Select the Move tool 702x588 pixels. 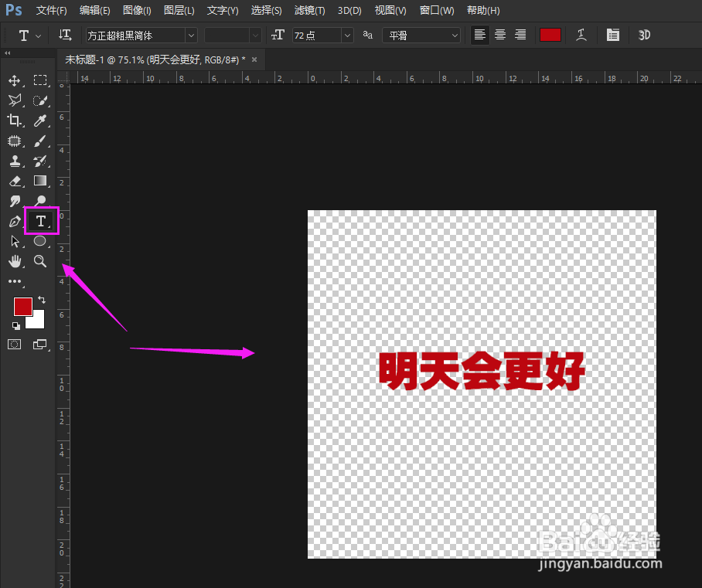(x=15, y=80)
